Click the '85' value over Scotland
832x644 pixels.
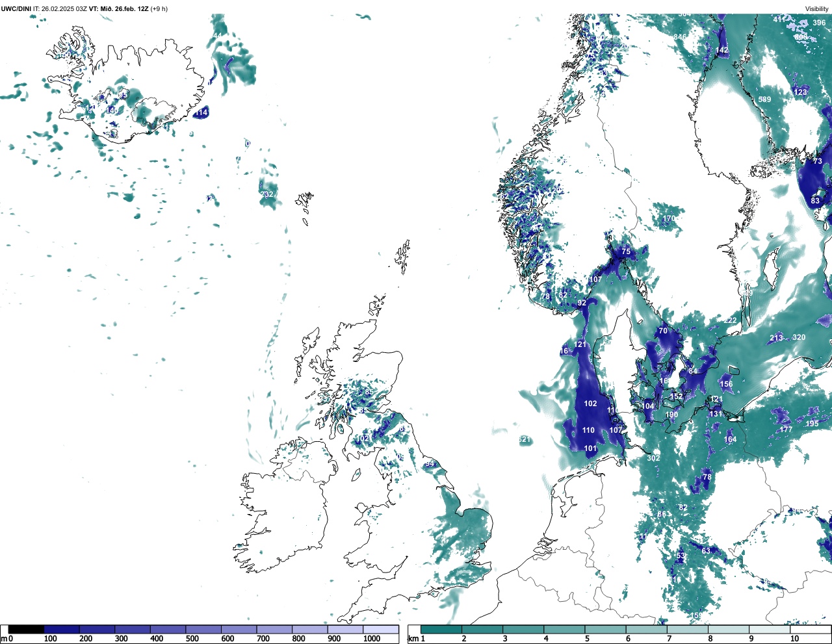click(x=369, y=392)
